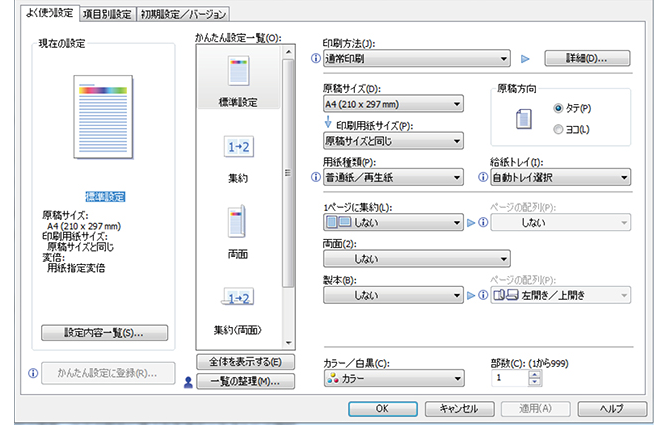668x425 pixels.
Task: Click info icon beside 印刷方法 dropdown
Action: point(316,58)
